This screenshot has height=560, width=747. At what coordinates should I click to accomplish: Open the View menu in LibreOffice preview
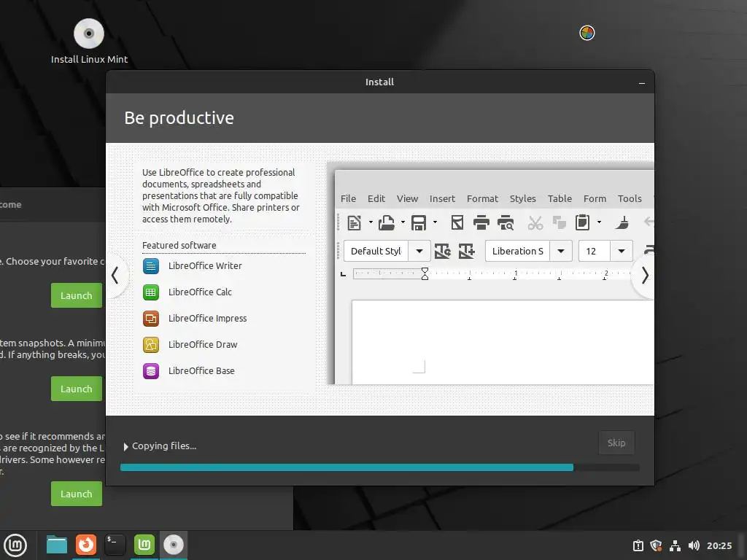click(x=407, y=198)
